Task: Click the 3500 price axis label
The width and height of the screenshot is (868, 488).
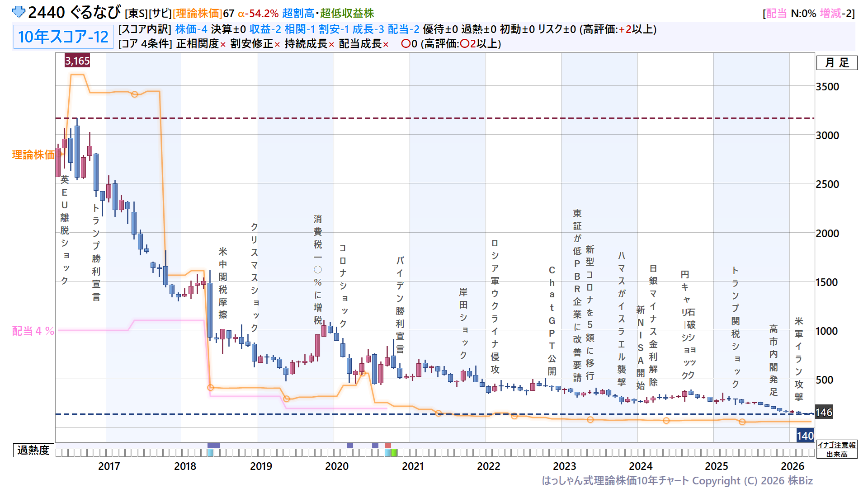Action: [827, 86]
